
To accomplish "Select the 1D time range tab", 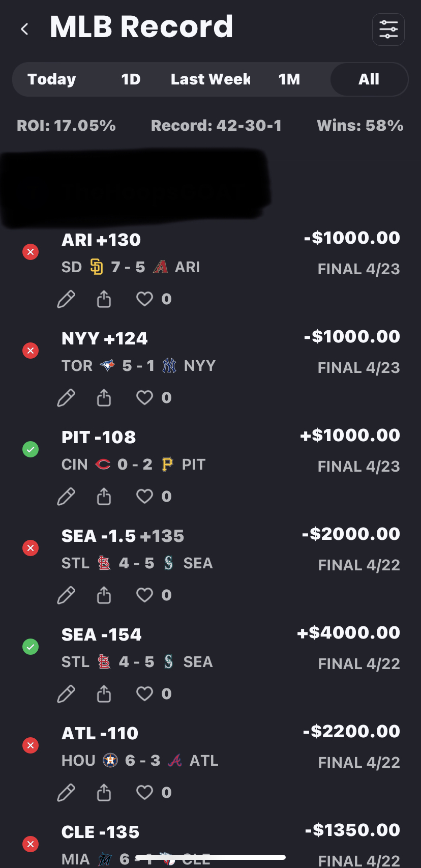I will point(131,79).
